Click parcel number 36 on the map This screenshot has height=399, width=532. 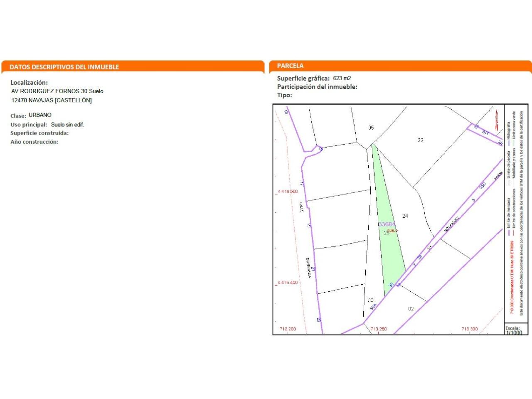pos(370,300)
